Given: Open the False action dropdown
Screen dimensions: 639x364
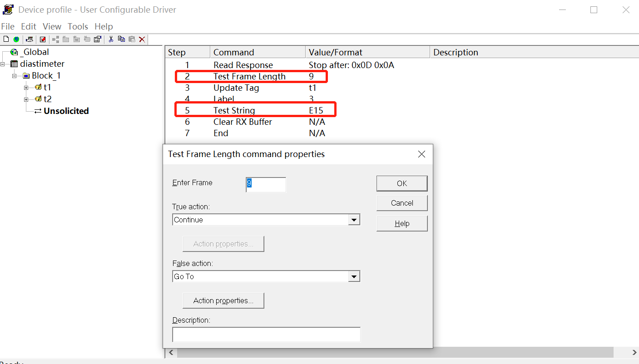Looking at the screenshot, I should [x=353, y=277].
